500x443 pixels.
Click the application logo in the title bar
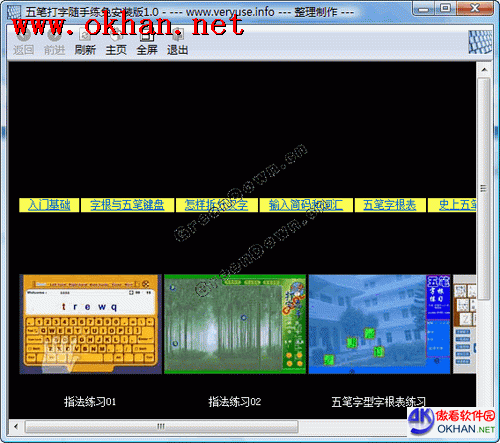(x=14, y=12)
